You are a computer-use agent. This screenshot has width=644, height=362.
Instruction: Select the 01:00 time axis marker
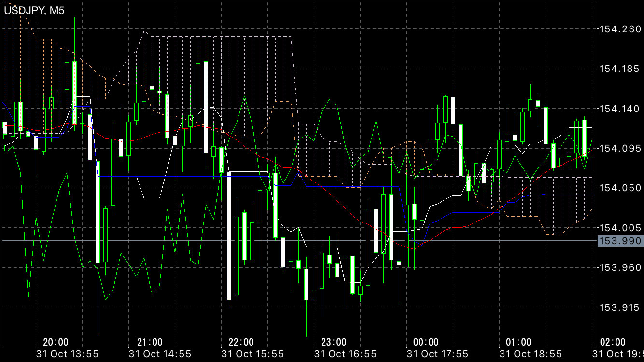pyautogui.click(x=518, y=342)
